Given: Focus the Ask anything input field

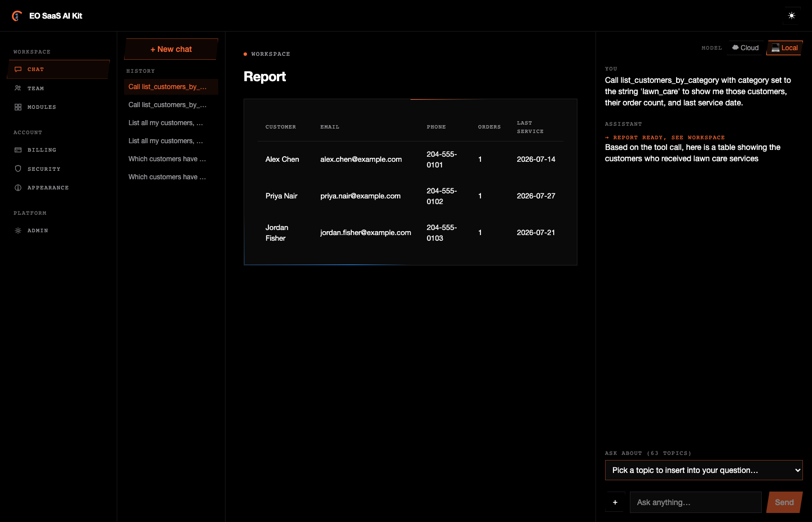Looking at the screenshot, I should [x=695, y=502].
